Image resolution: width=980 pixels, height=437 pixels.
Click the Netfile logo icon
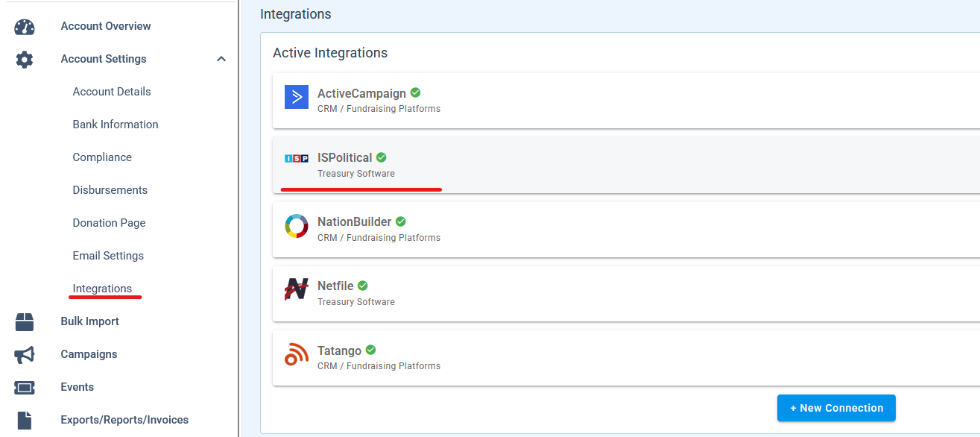click(x=297, y=289)
